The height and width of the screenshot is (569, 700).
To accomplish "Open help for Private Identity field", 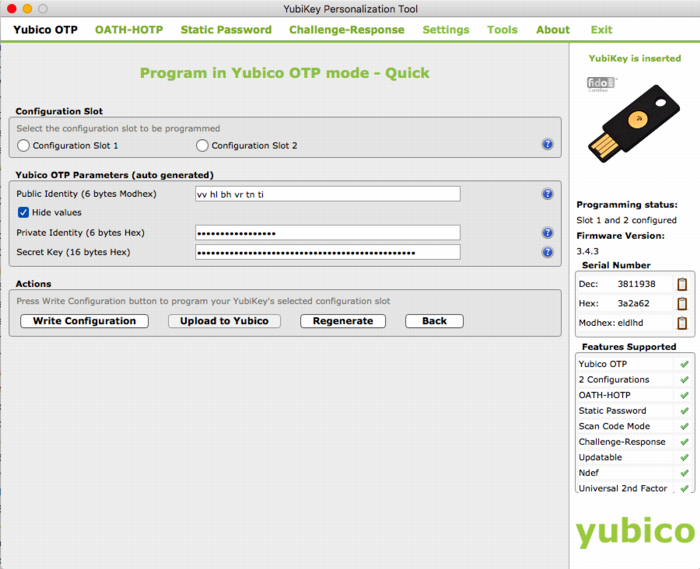I will (547, 233).
